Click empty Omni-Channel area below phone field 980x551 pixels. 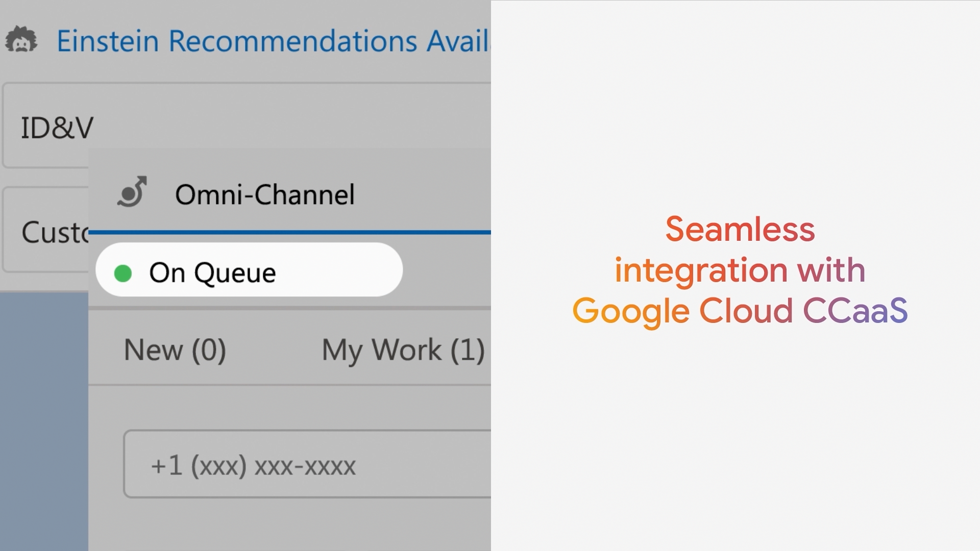[289, 525]
